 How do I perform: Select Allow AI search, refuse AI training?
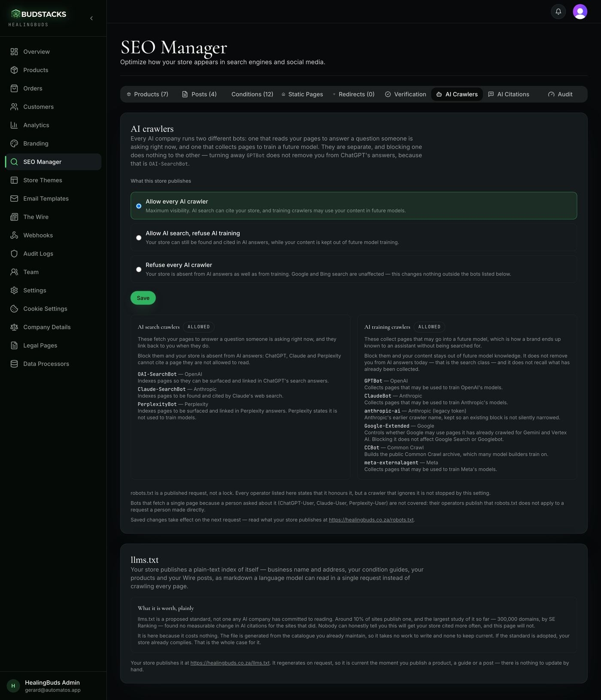click(354, 237)
